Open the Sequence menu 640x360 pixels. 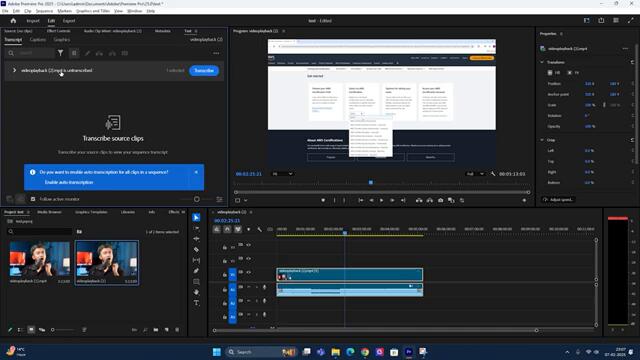pos(44,11)
